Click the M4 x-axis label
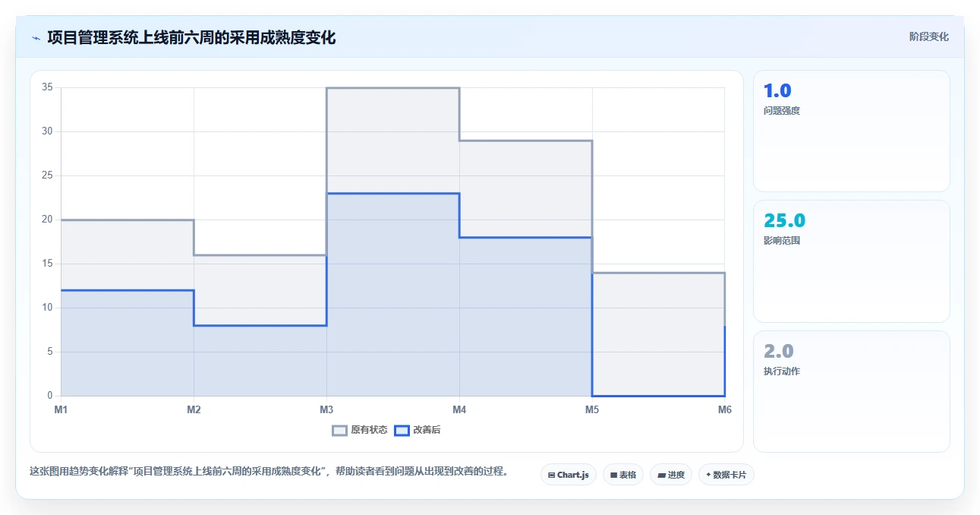The height and width of the screenshot is (515, 980). 459,409
